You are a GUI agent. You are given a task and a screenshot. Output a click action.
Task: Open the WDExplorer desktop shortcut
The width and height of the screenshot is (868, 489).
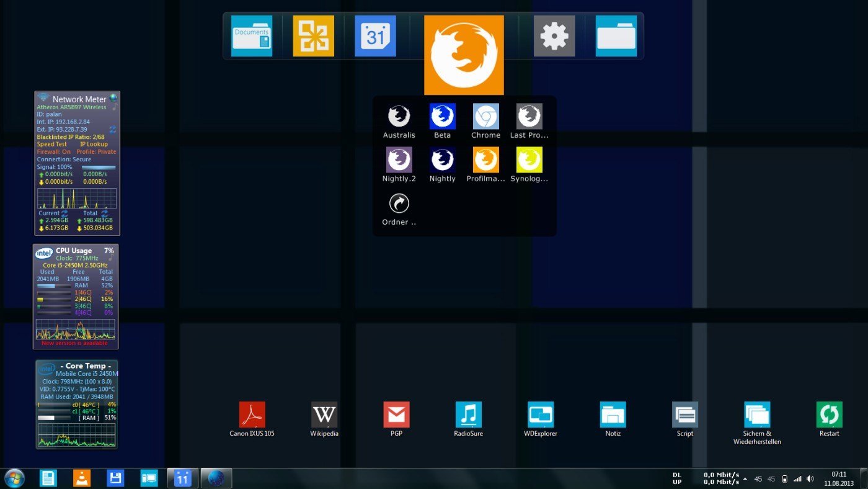541,419
